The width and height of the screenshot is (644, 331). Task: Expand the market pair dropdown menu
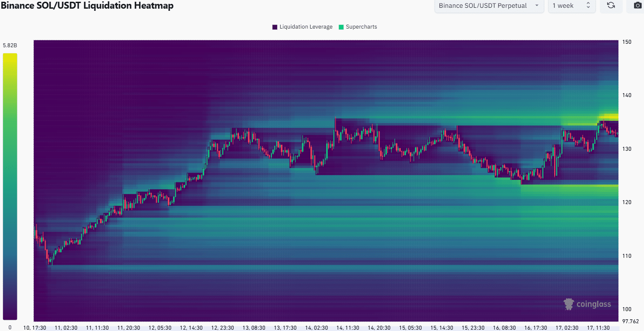point(489,6)
